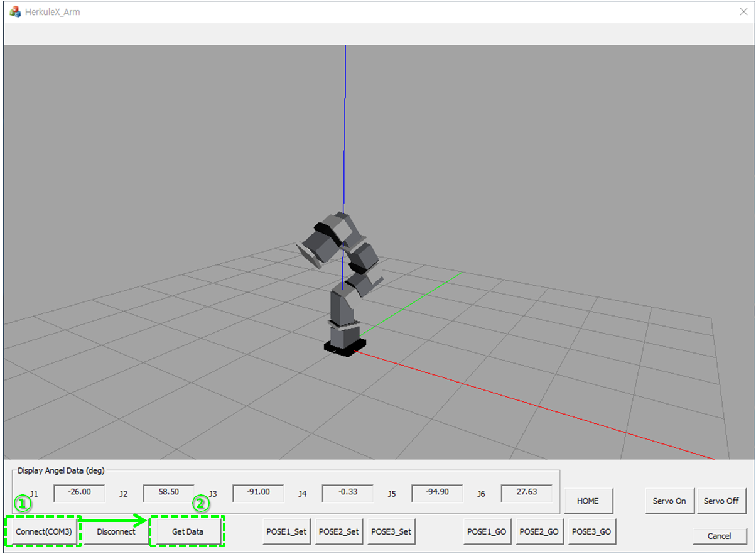The width and height of the screenshot is (756, 554).
Task: Send the arm to HOME
Action: (588, 501)
